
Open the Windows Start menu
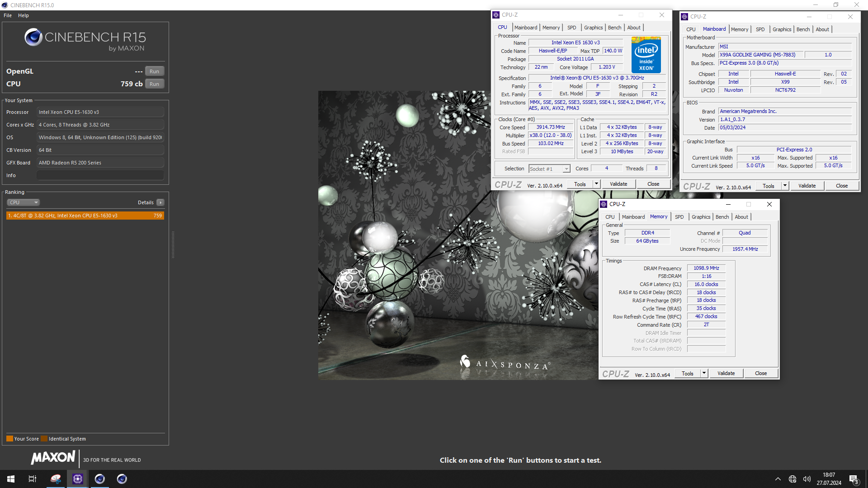coord(11,479)
